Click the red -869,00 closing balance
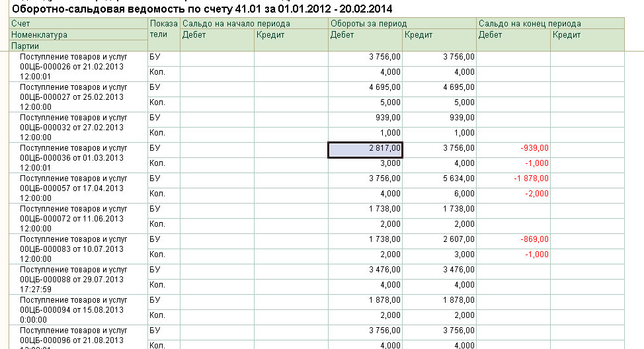 pos(532,239)
